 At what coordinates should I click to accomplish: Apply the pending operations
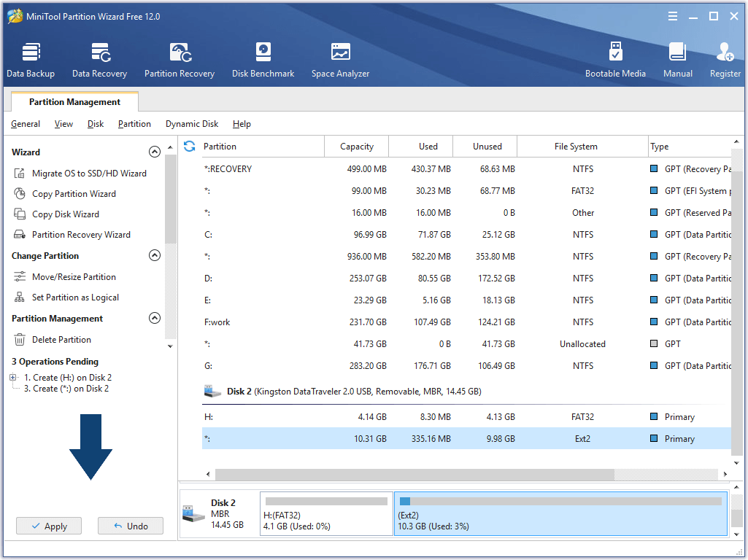49,526
